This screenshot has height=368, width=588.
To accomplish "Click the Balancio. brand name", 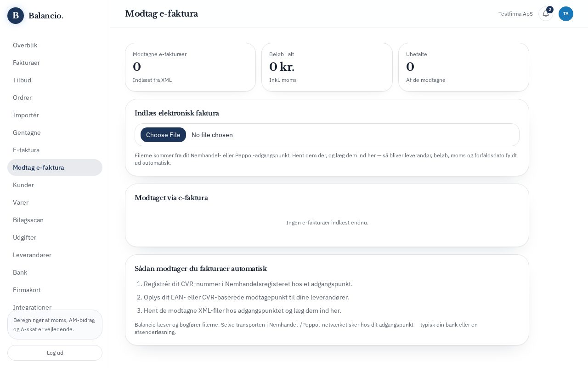I will click(x=46, y=16).
